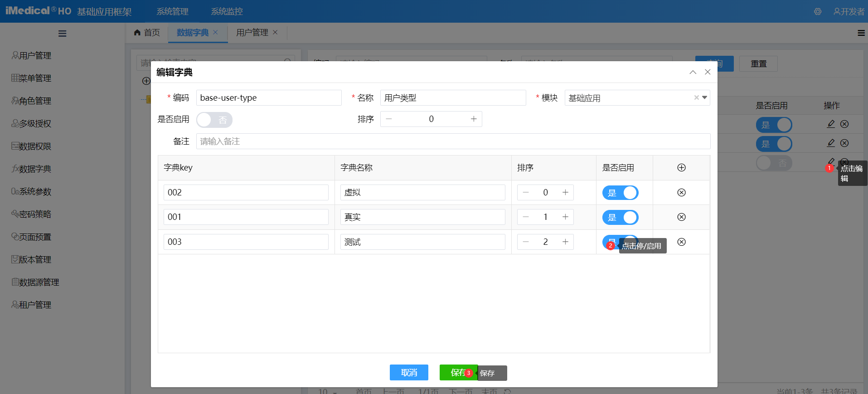868x394 pixels.
Task: Click the dictionary key field 002
Action: 246,192
